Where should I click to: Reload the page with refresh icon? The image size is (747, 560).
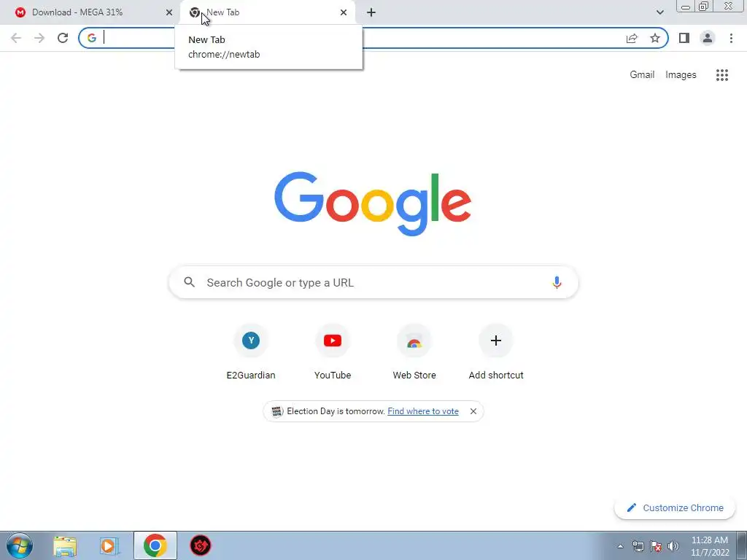click(x=63, y=38)
